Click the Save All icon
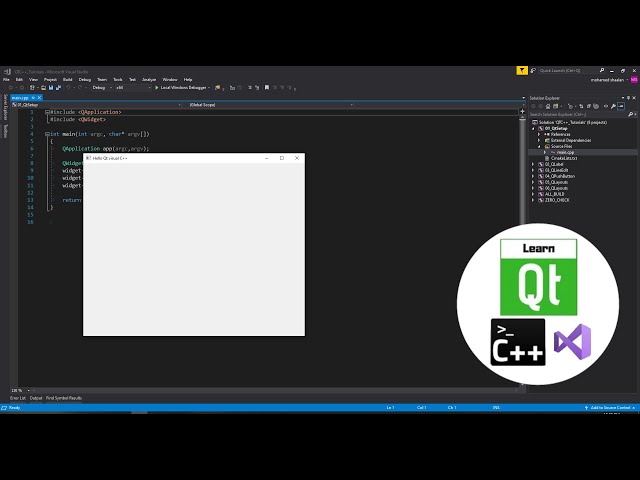This screenshot has width=640, height=480. pyautogui.click(x=58, y=88)
